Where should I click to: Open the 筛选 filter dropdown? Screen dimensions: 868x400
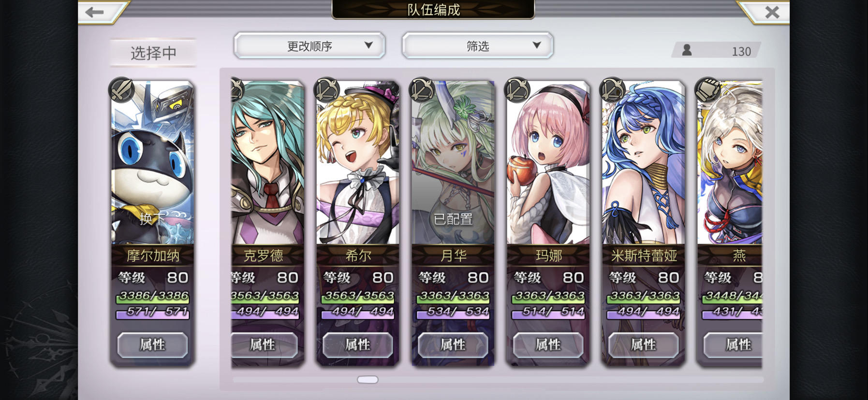pos(478,46)
